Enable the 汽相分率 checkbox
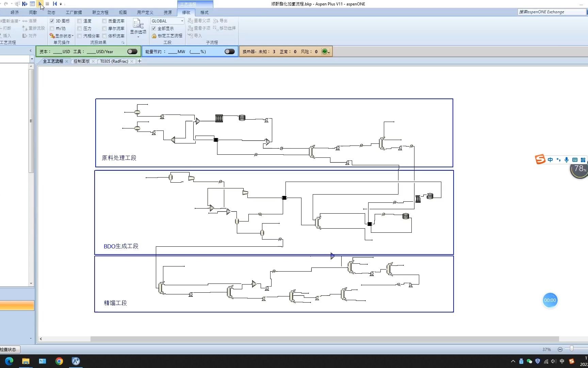588x368 pixels. tap(80, 36)
